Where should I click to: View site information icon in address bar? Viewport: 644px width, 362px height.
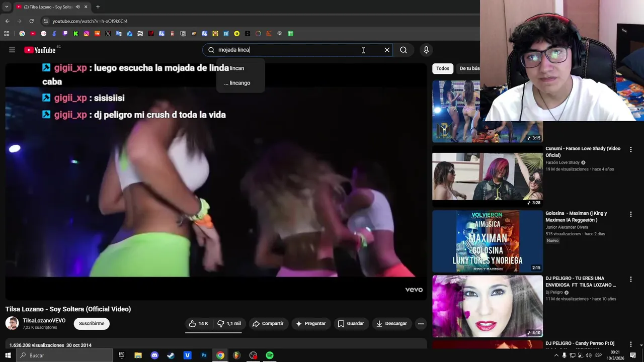tap(46, 21)
